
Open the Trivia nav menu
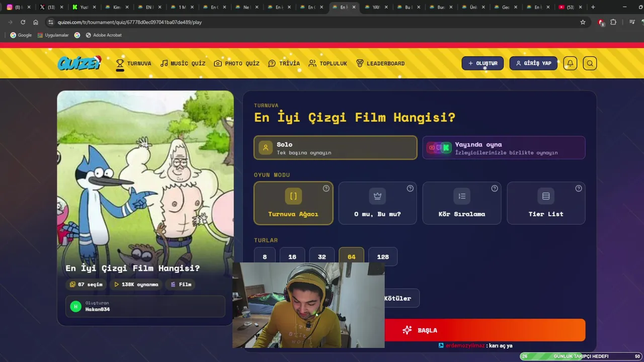(284, 63)
